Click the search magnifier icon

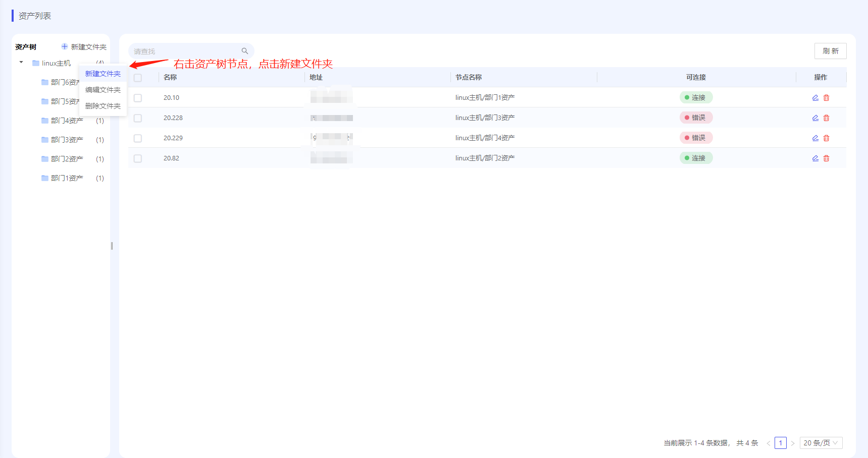point(245,51)
